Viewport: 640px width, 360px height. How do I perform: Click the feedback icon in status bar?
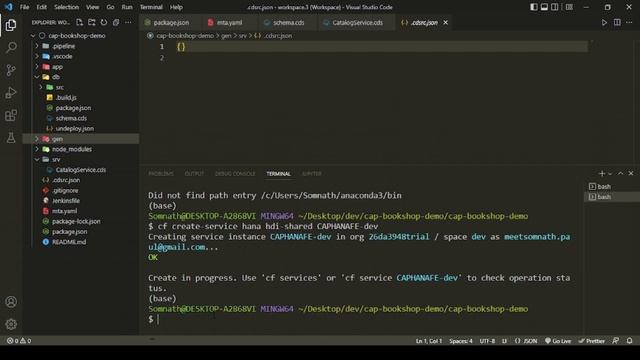(x=616, y=340)
